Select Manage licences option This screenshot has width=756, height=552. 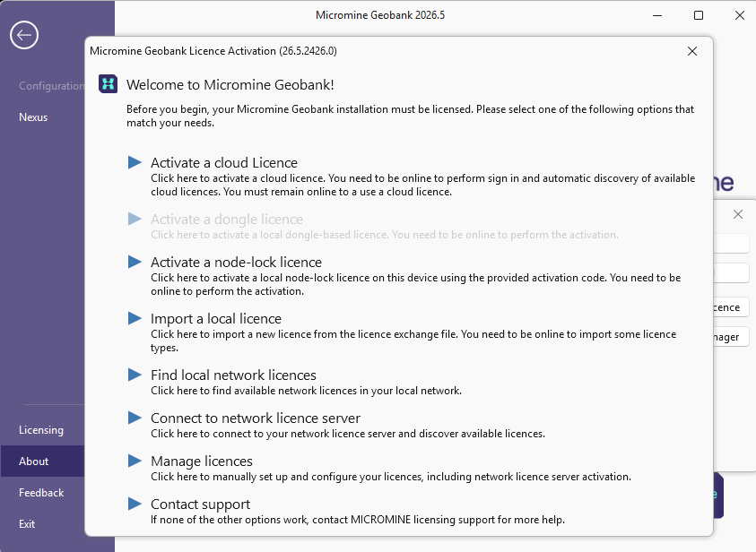202,461
